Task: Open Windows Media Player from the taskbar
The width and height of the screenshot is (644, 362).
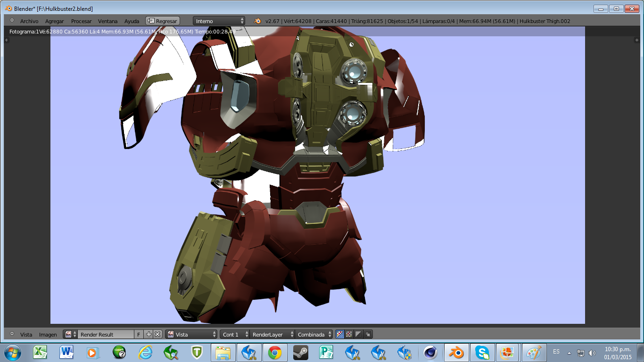Action: click(92, 352)
